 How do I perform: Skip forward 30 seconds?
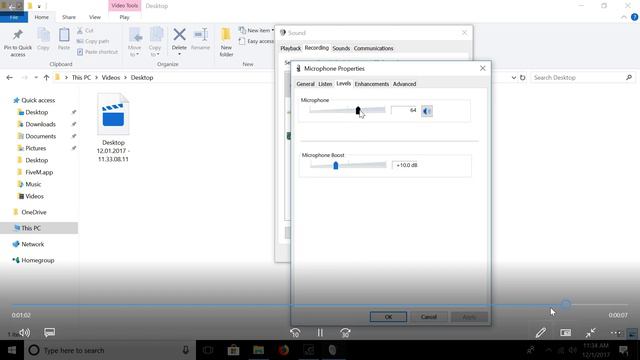[345, 333]
